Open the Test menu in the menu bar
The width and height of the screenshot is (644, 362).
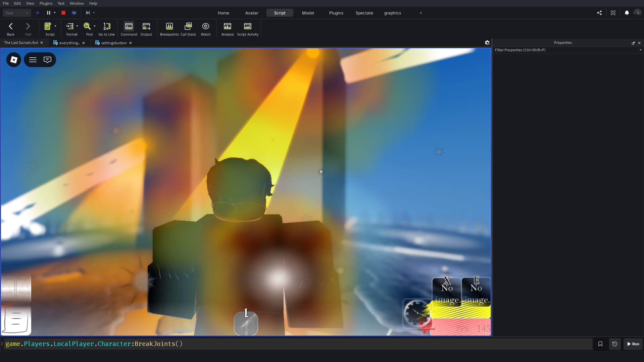click(61, 3)
